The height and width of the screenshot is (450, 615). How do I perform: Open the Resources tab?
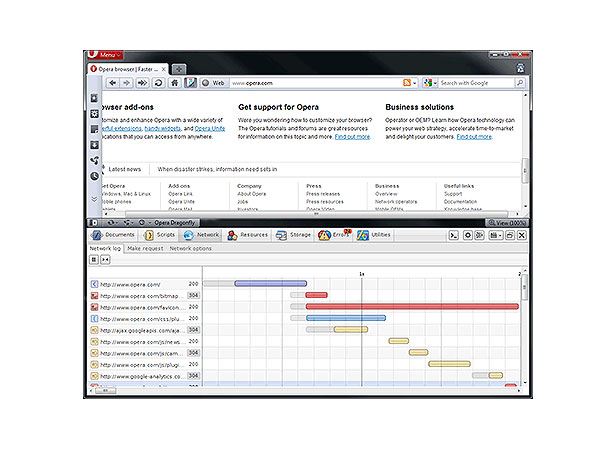[x=247, y=235]
